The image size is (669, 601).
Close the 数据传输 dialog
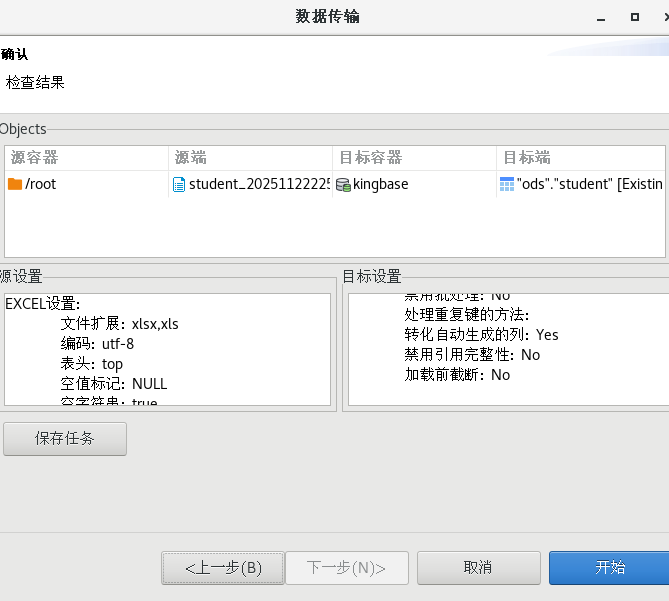tap(664, 17)
